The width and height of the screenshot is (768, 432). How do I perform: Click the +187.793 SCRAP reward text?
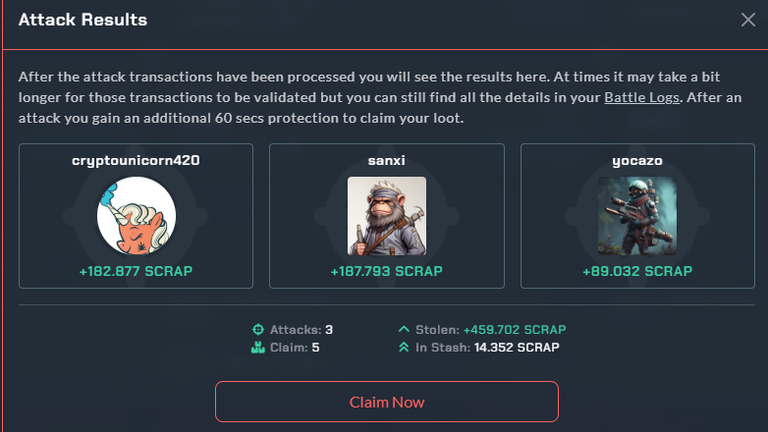(387, 271)
